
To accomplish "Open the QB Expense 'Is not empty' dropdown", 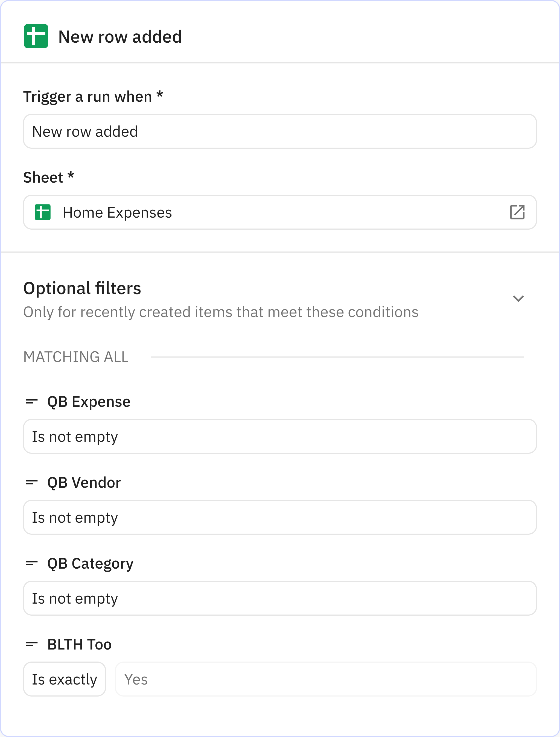I will (280, 437).
